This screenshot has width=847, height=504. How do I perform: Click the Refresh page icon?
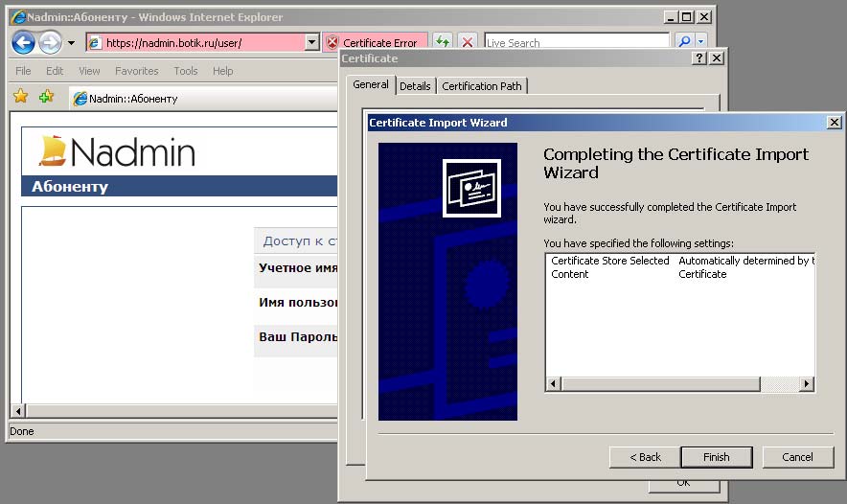(x=443, y=42)
